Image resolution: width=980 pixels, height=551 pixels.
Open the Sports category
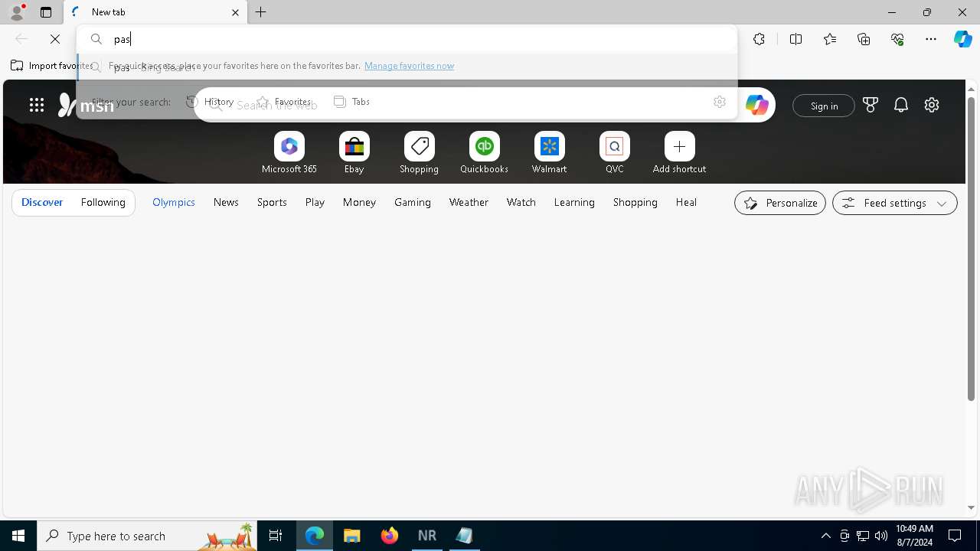(272, 202)
